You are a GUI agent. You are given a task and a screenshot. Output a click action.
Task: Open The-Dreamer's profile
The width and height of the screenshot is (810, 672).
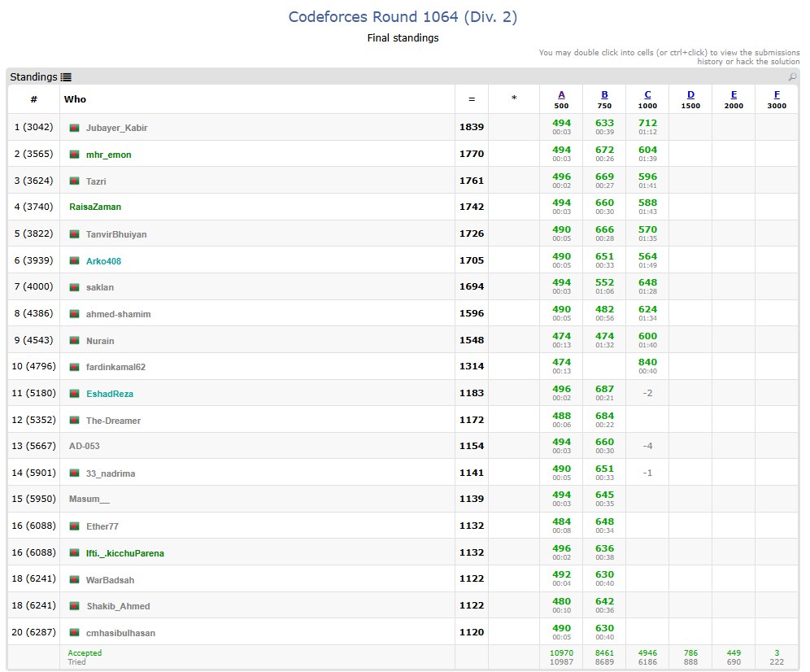click(113, 421)
